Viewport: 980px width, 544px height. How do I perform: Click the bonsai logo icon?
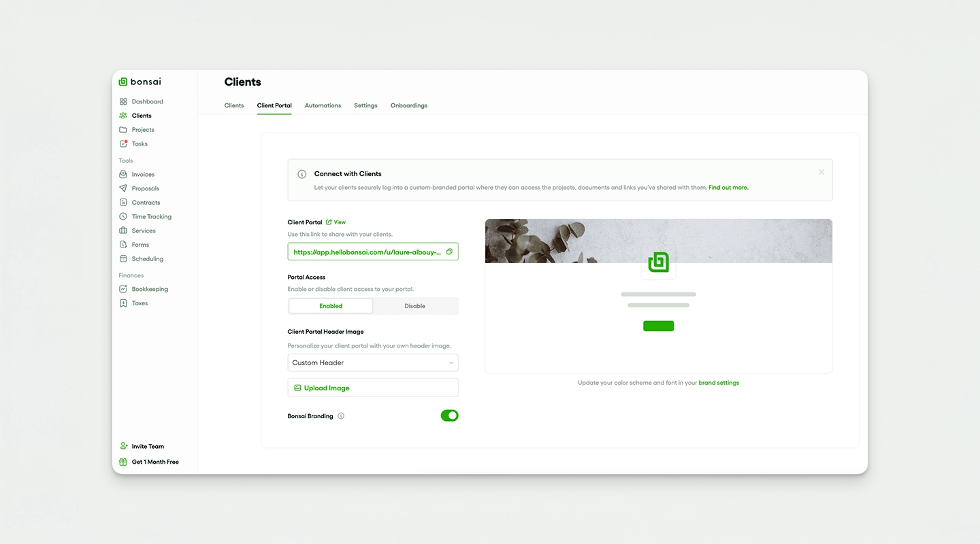pos(123,82)
